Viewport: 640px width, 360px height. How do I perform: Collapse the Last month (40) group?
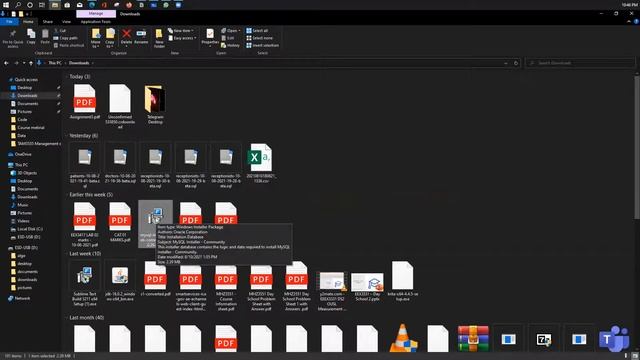coord(67,318)
